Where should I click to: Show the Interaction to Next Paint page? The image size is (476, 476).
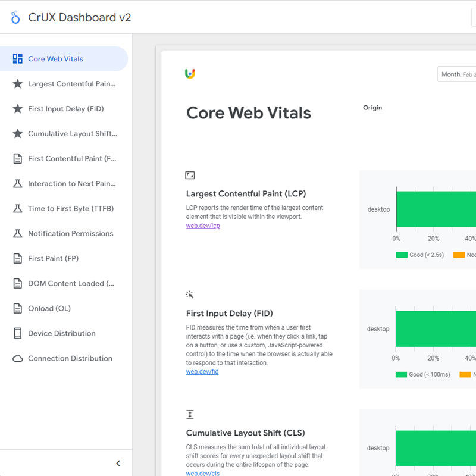coord(64,184)
